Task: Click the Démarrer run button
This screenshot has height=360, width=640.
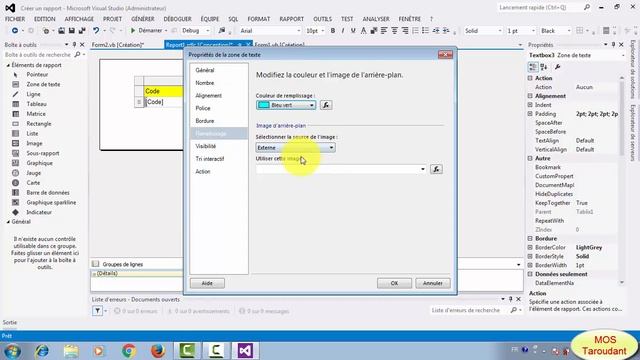Action: [146, 31]
